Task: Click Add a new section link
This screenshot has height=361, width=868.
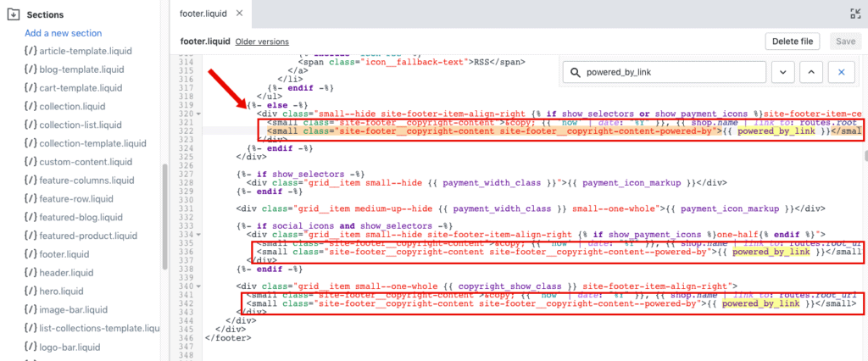Action: pos(63,33)
